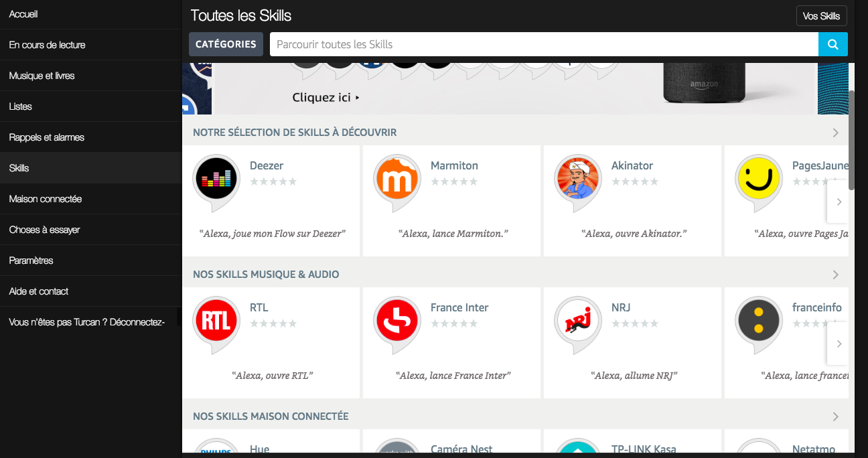Click the Akinator skill title
Viewport: 868px width, 458px height.
pyautogui.click(x=632, y=165)
